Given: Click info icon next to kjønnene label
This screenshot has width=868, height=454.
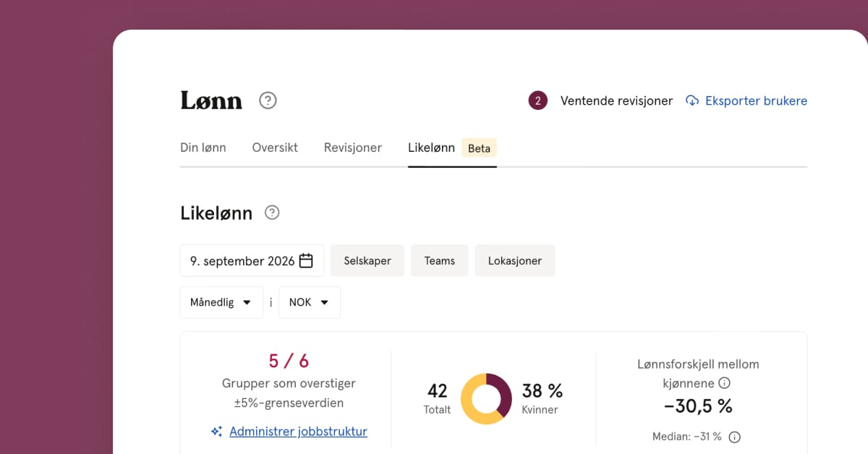Looking at the screenshot, I should [x=724, y=383].
